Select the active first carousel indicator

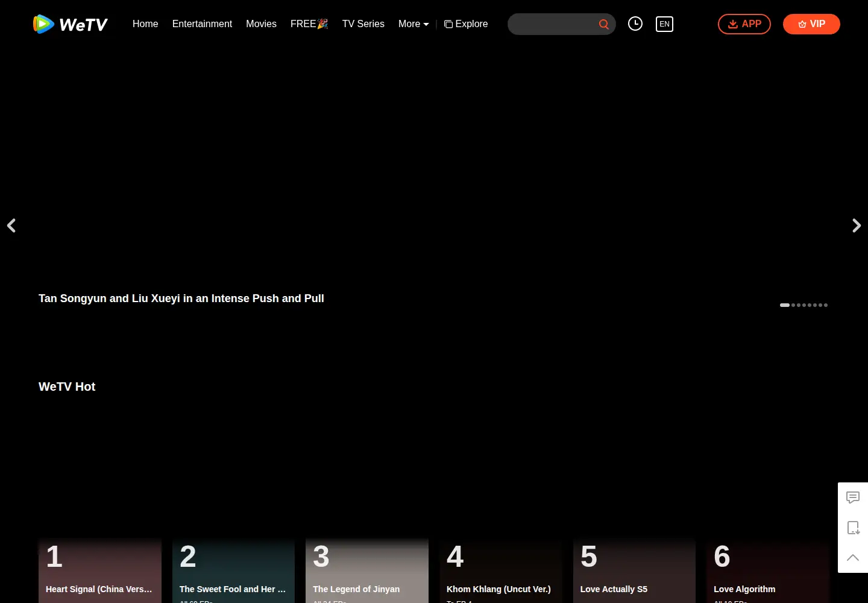click(785, 305)
